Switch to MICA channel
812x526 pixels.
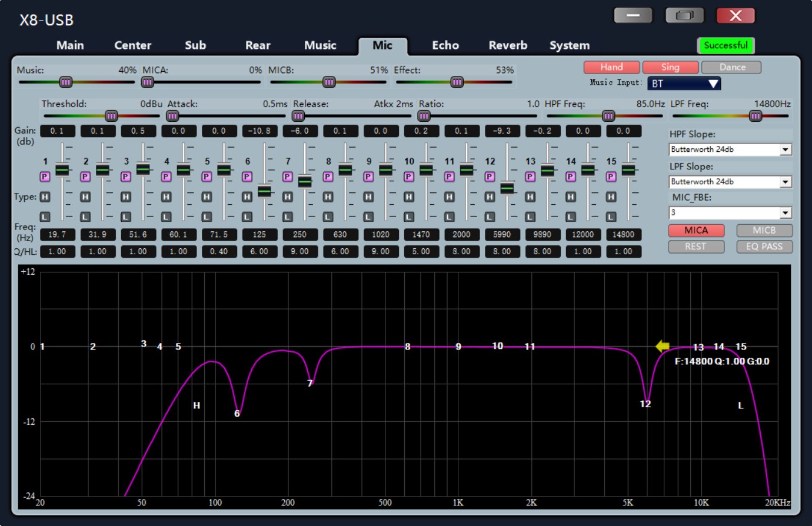pyautogui.click(x=696, y=230)
